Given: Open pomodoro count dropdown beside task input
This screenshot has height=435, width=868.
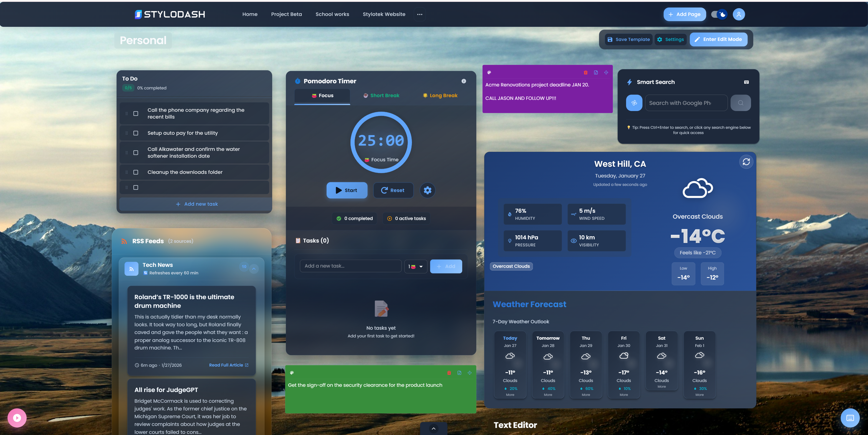Looking at the screenshot, I should (x=416, y=266).
